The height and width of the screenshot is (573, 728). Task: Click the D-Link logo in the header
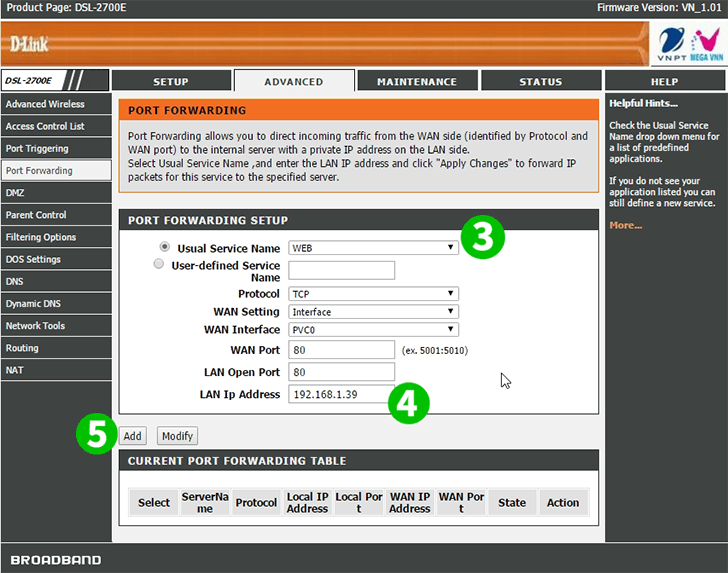tap(30, 44)
